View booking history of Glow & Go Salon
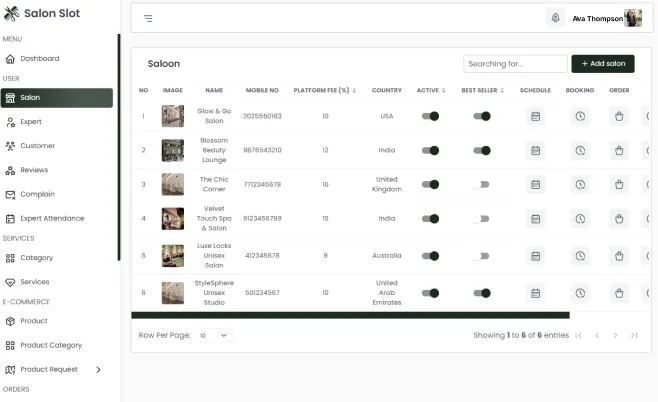 580,116
